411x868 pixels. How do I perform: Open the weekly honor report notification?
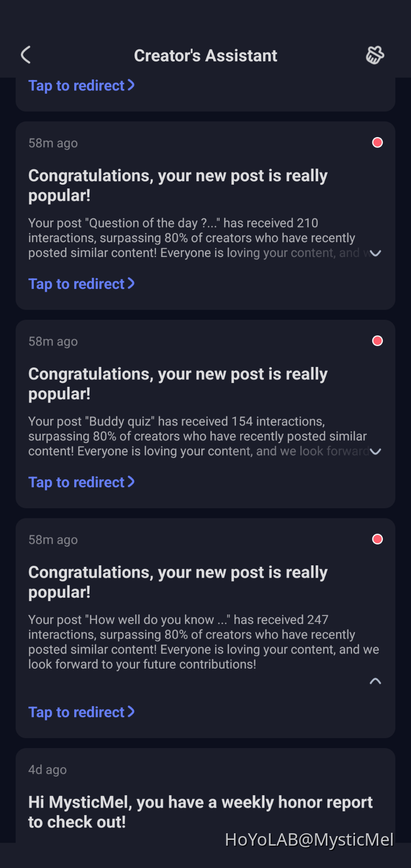coord(200,812)
